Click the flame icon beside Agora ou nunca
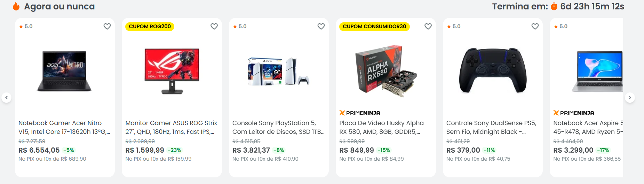644x184 pixels. pyautogui.click(x=16, y=7)
